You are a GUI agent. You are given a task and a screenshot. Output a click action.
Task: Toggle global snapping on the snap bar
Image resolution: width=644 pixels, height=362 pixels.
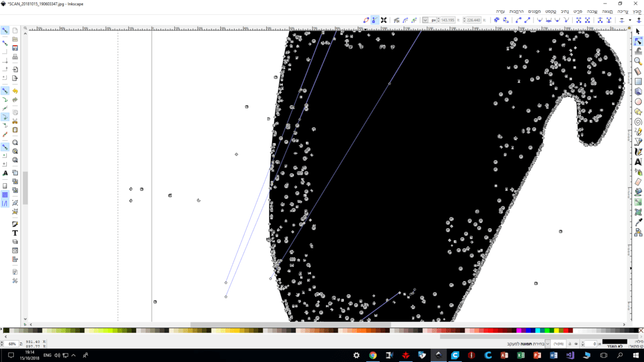[5, 30]
